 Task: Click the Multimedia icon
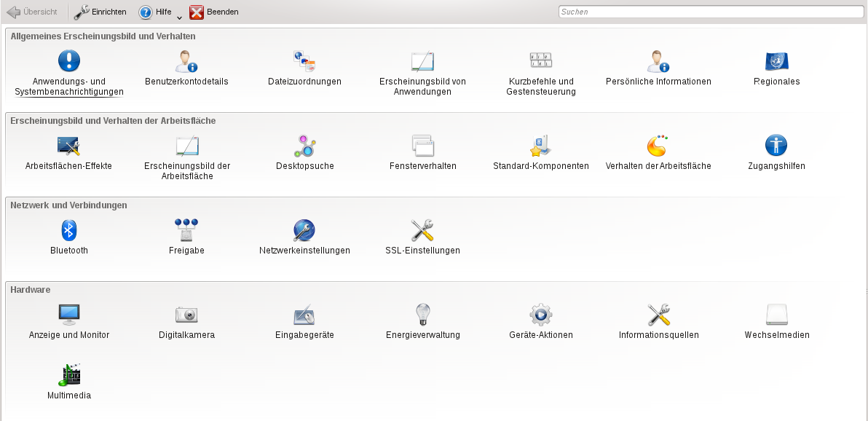click(68, 376)
